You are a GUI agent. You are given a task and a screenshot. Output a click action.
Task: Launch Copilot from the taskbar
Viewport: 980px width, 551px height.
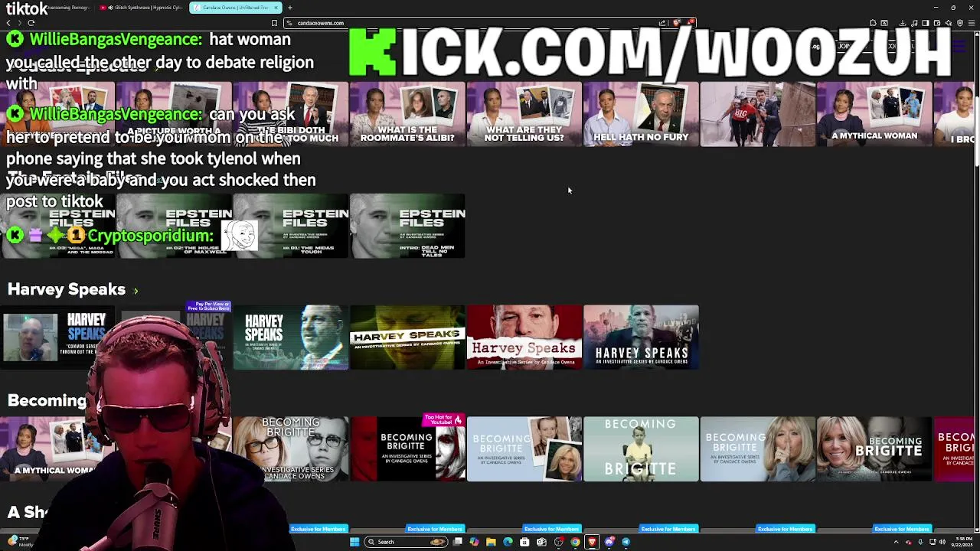[x=474, y=542]
